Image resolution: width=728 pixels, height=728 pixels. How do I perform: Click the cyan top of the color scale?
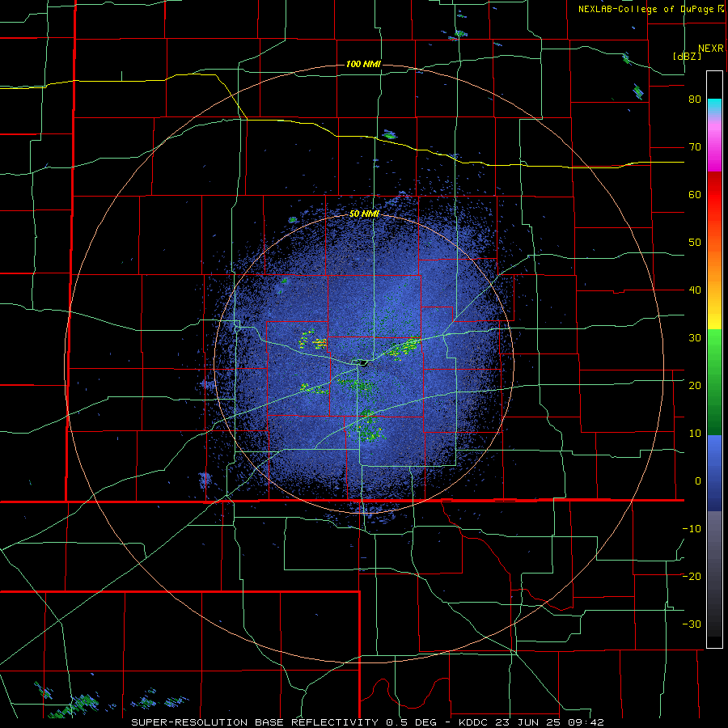714,105
